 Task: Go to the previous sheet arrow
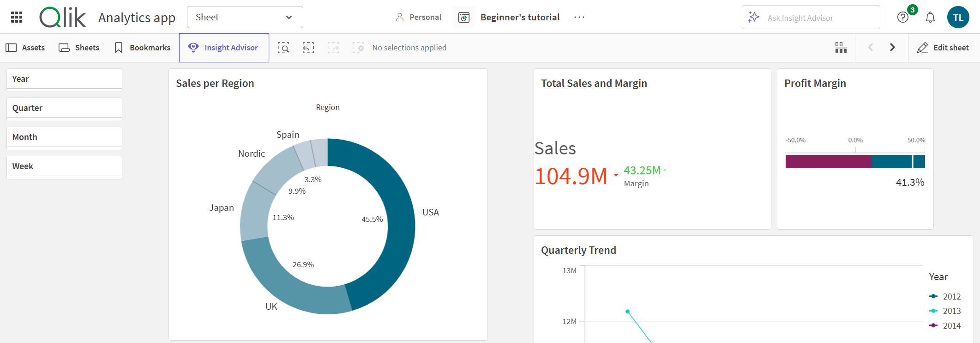click(x=871, y=47)
